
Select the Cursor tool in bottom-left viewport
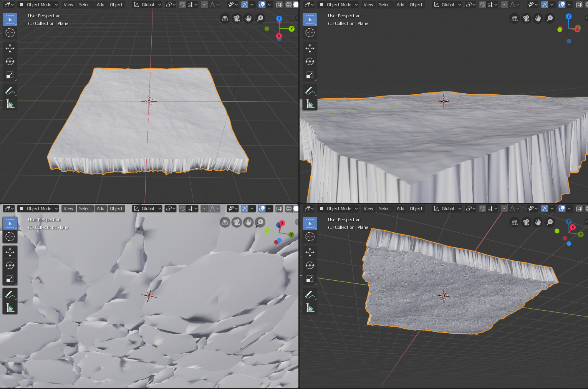10,237
